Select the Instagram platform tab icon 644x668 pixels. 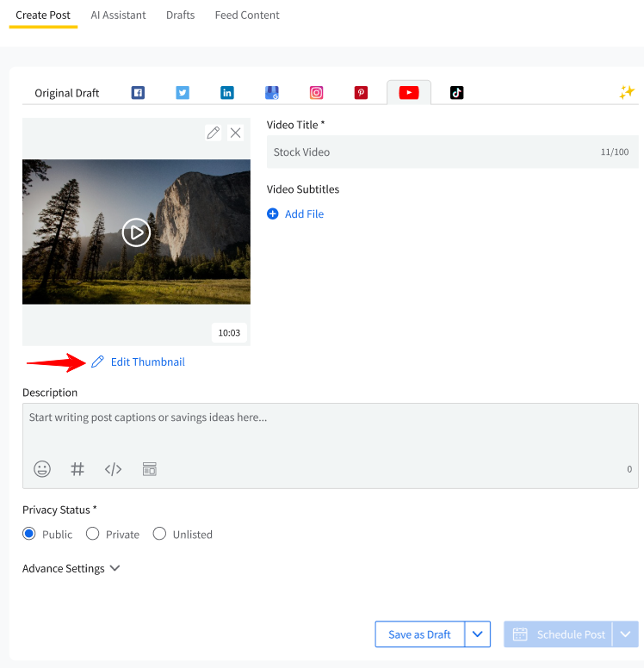point(317,93)
